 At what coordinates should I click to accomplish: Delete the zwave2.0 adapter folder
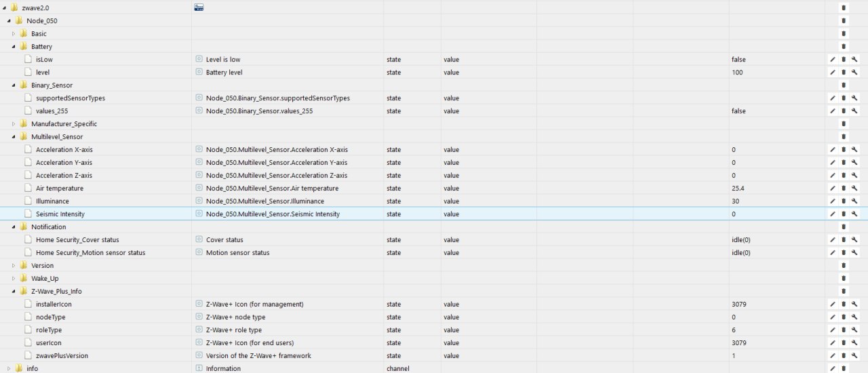(x=844, y=8)
